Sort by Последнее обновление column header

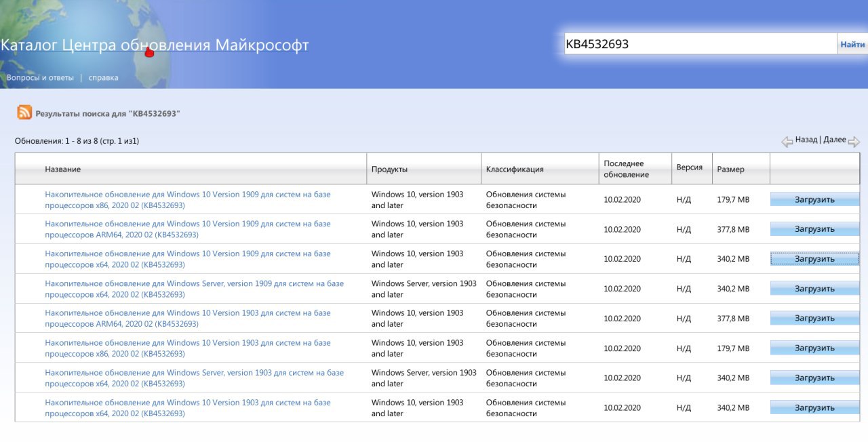[x=626, y=169]
